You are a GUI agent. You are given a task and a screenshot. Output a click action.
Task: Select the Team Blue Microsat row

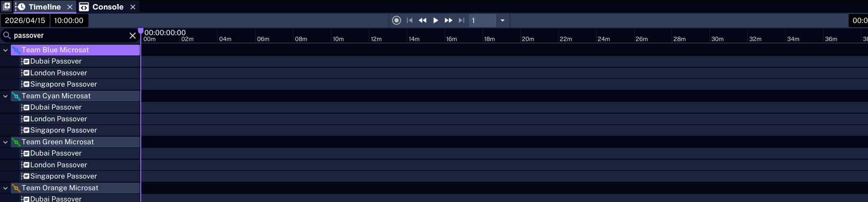coord(75,50)
